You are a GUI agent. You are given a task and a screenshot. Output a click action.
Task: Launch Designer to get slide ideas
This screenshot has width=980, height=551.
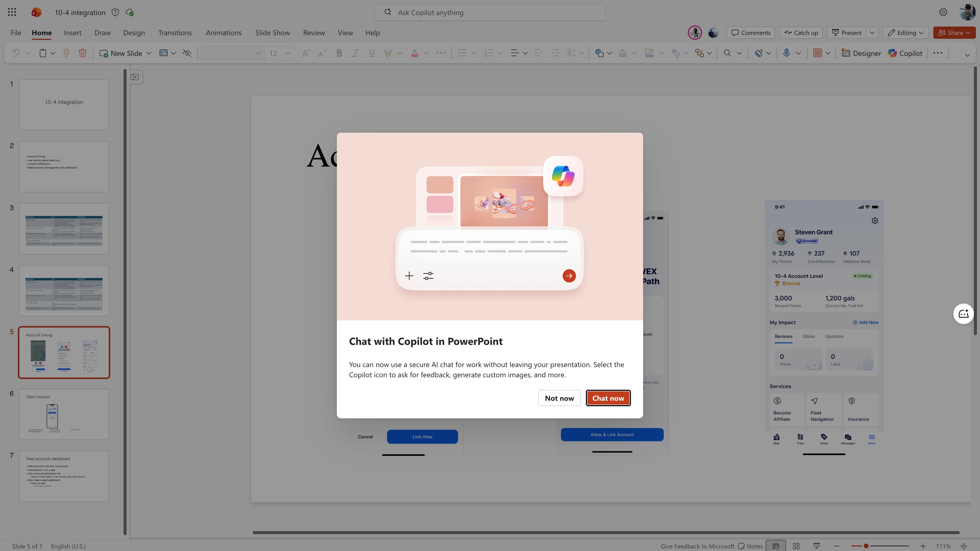pyautogui.click(x=861, y=53)
